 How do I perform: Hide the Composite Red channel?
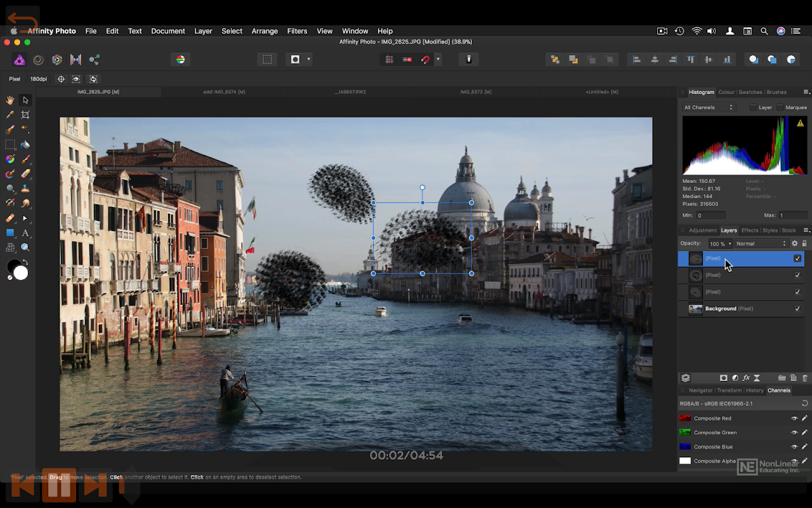[794, 418]
